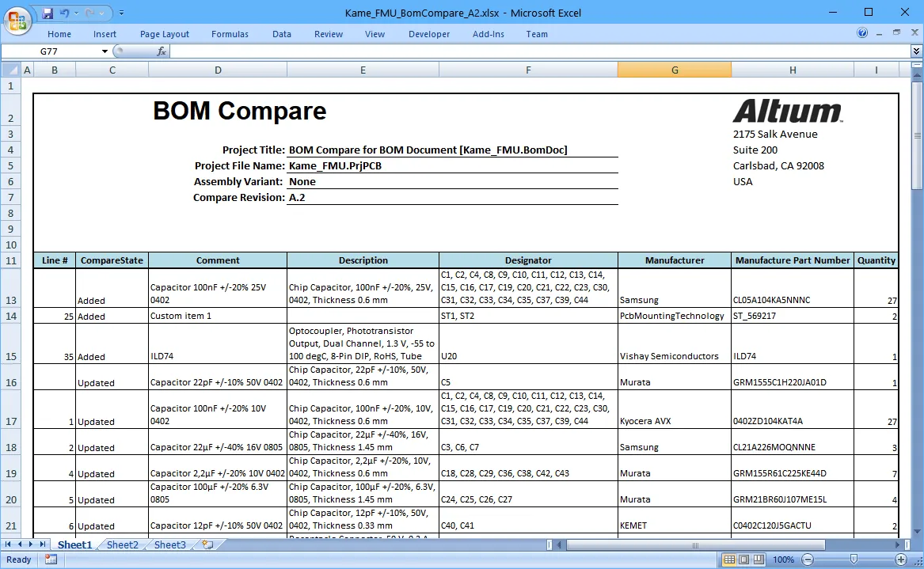Open the undo history dropdown arrow
Viewport: 924px width, 569px height.
tap(76, 13)
